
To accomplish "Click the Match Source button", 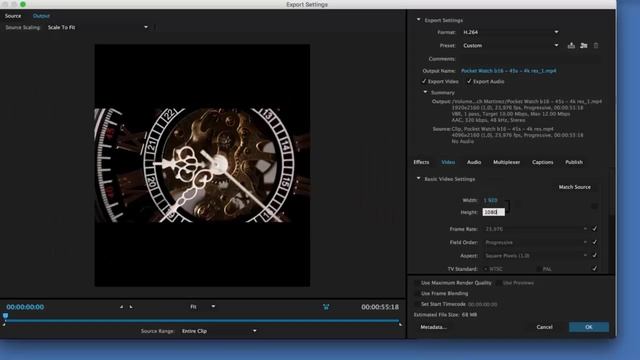I will tap(574, 187).
